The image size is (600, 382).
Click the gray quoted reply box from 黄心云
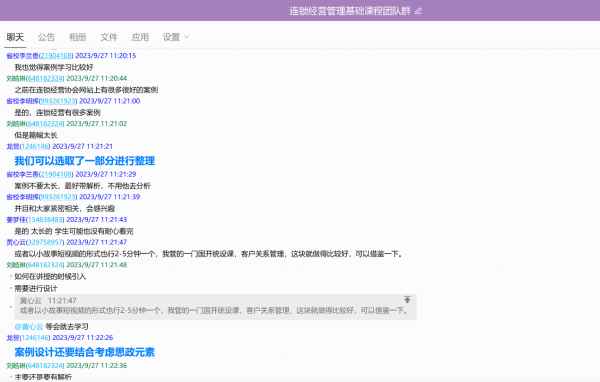tap(215, 307)
